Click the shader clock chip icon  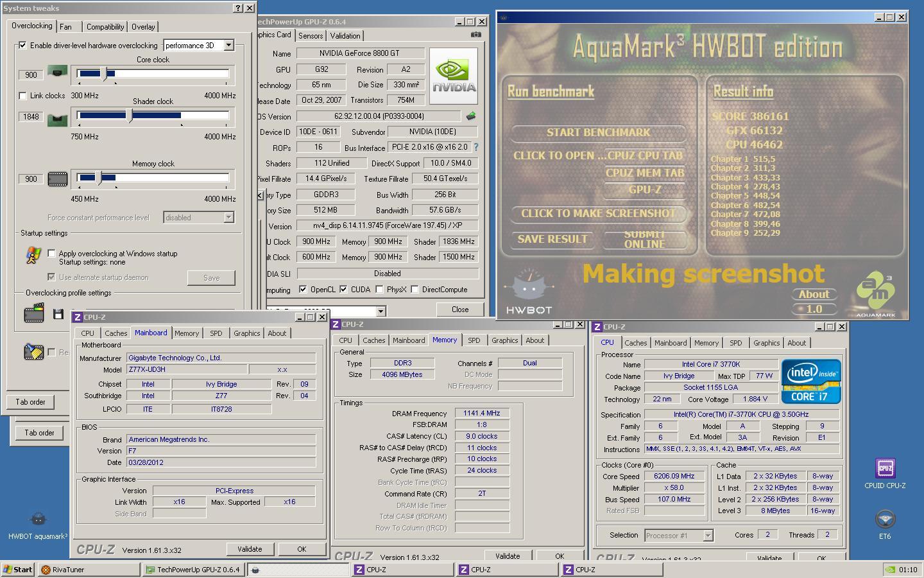click(x=57, y=119)
